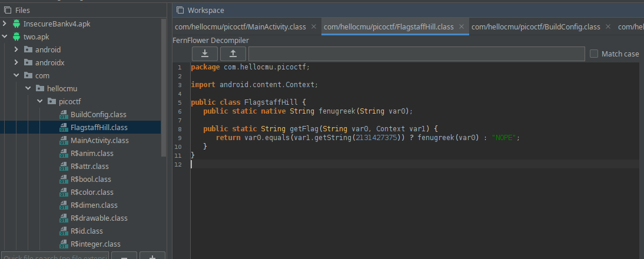This screenshot has width=644, height=259.
Task: Collapse the hellocmu folder
Action: tap(28, 89)
